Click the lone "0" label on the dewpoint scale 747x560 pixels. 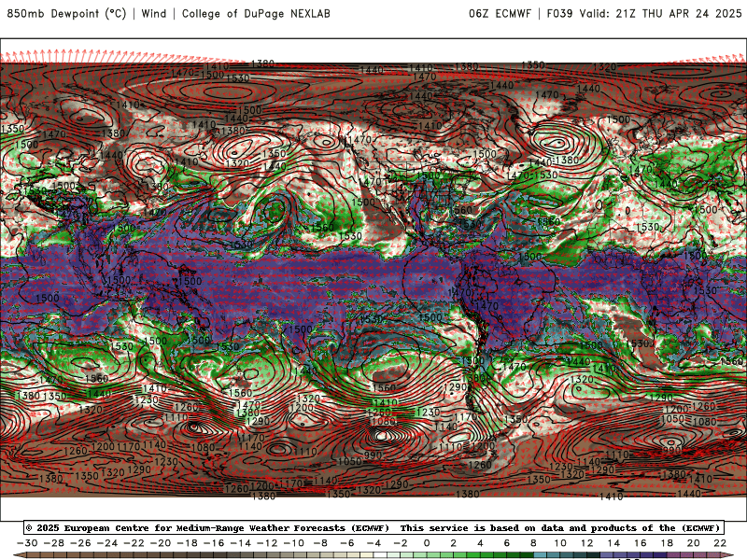[x=427, y=543]
